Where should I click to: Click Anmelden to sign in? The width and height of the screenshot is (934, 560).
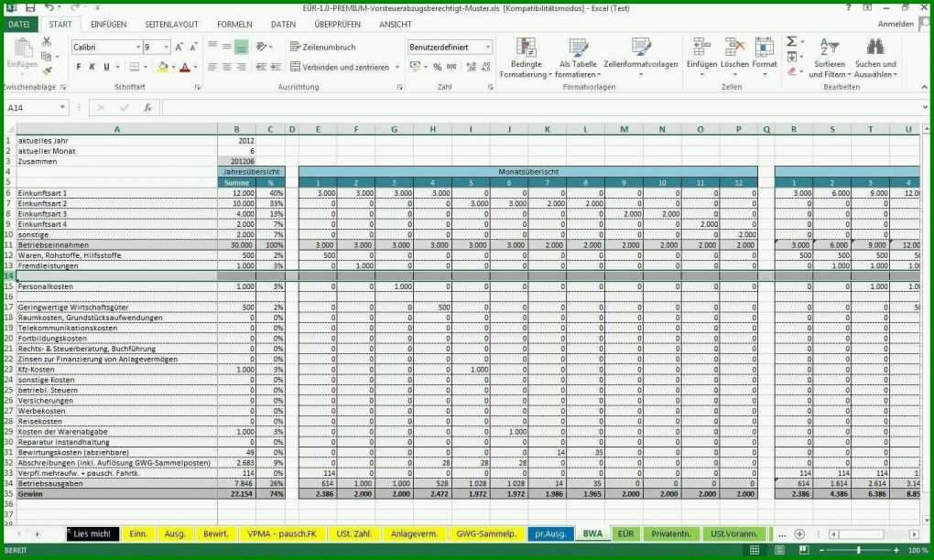click(896, 25)
